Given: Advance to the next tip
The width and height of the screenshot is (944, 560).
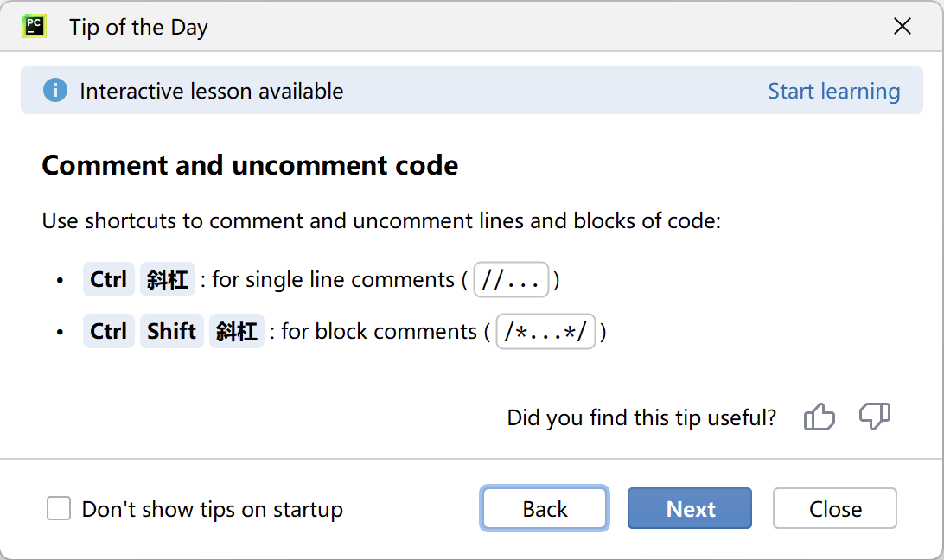Looking at the screenshot, I should click(x=689, y=508).
